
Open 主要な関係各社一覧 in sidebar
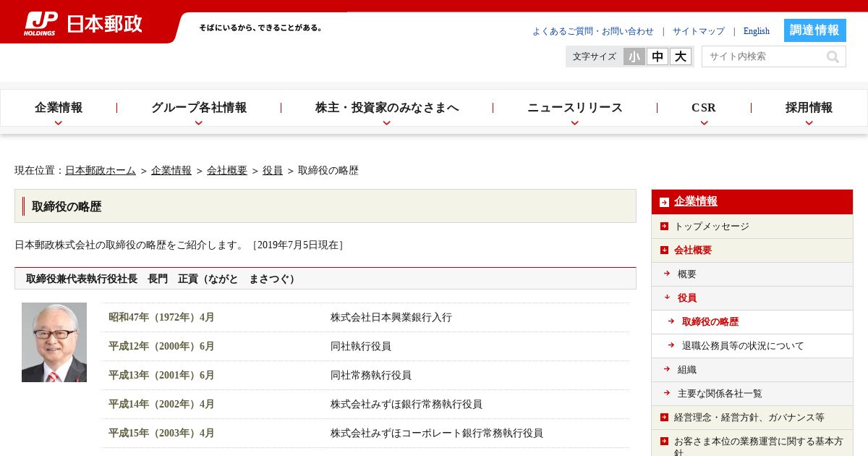(720, 394)
